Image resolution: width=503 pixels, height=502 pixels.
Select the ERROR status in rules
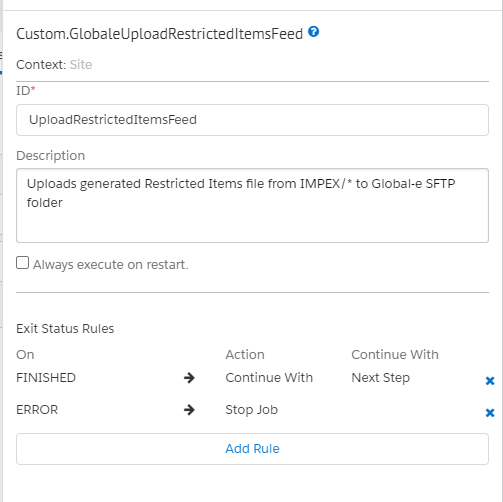pos(37,410)
